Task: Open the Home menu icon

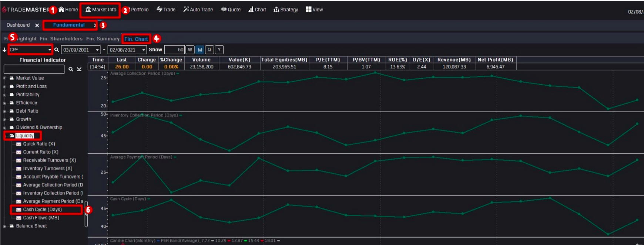Action: click(x=61, y=10)
